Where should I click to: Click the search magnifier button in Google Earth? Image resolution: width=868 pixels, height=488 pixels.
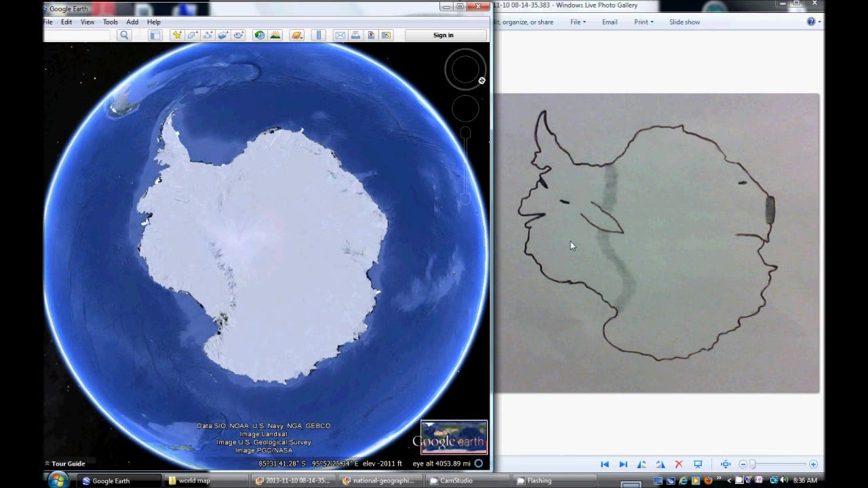coord(124,35)
